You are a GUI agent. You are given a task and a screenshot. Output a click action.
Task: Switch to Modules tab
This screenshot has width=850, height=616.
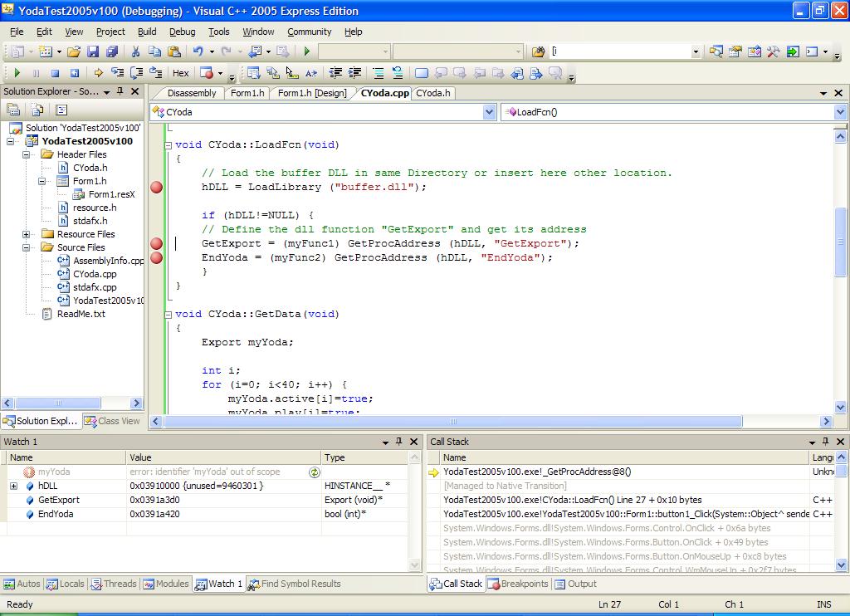coord(166,584)
